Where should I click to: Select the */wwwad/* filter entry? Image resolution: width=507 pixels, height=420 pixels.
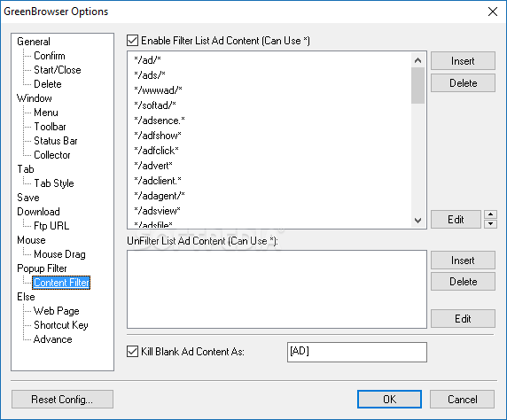pos(158,90)
